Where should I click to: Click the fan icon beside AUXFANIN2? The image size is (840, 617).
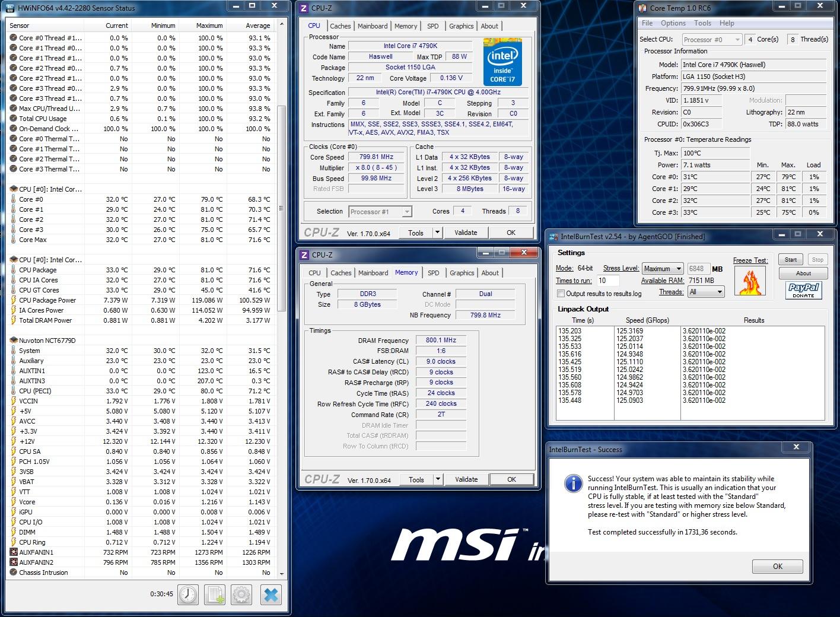(x=13, y=562)
